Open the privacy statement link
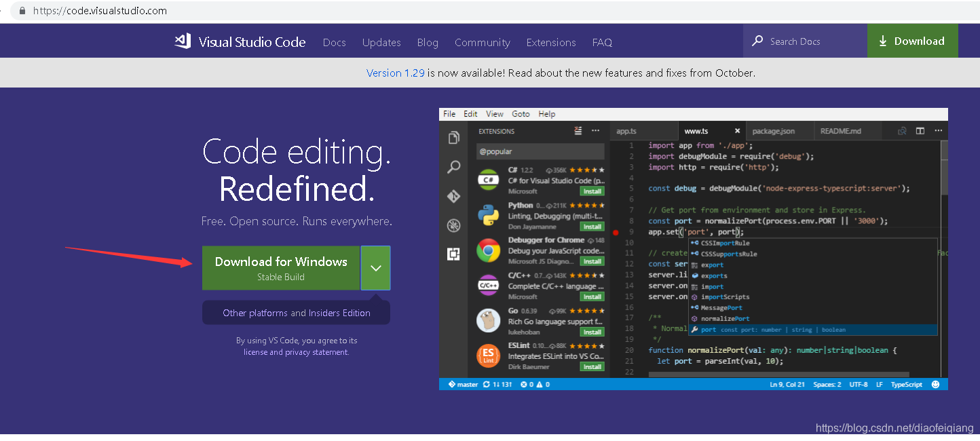 tap(316, 352)
